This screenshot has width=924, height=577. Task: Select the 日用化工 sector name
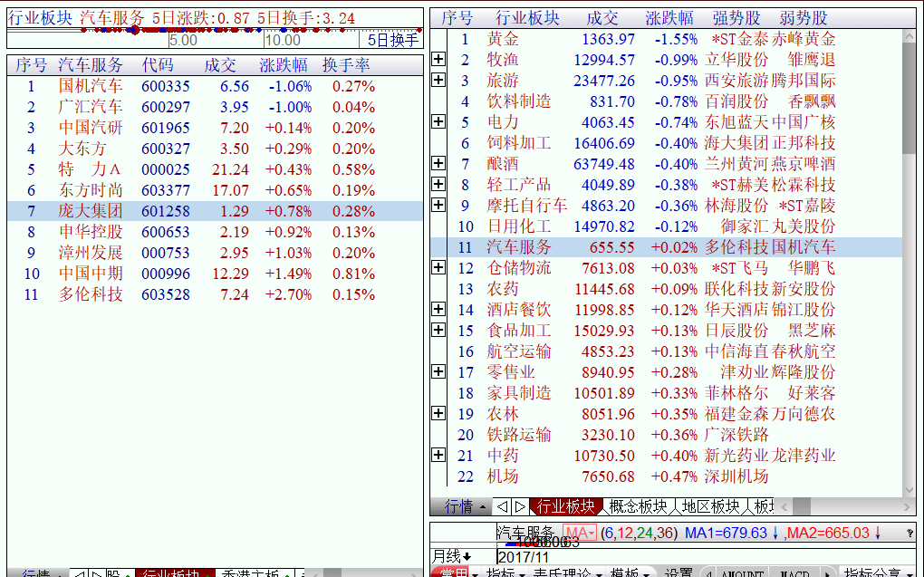click(x=518, y=226)
